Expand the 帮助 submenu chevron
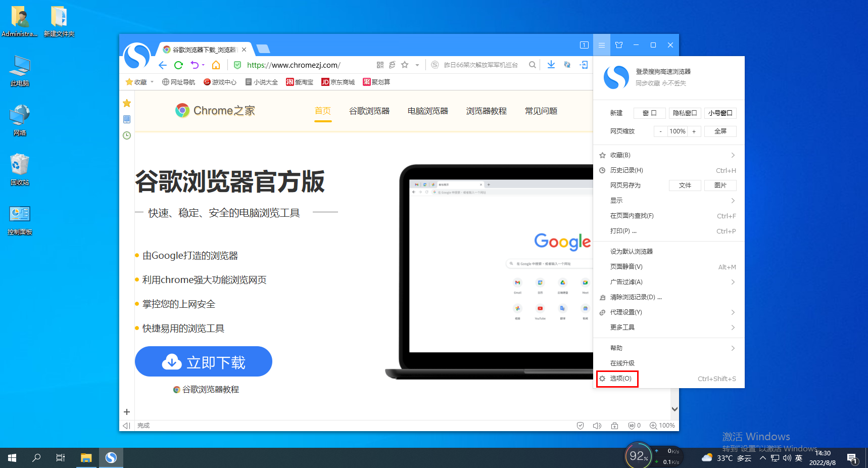This screenshot has height=468, width=868. coord(733,348)
